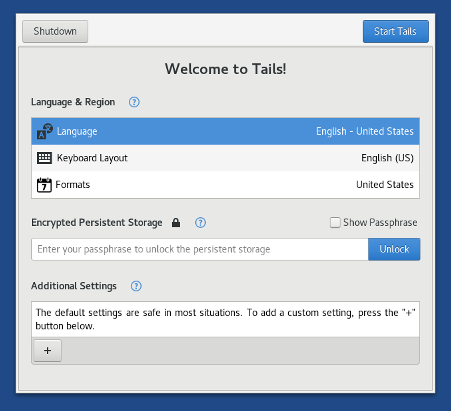Click the United States formats value
The width and height of the screenshot is (451, 411).
385,185
